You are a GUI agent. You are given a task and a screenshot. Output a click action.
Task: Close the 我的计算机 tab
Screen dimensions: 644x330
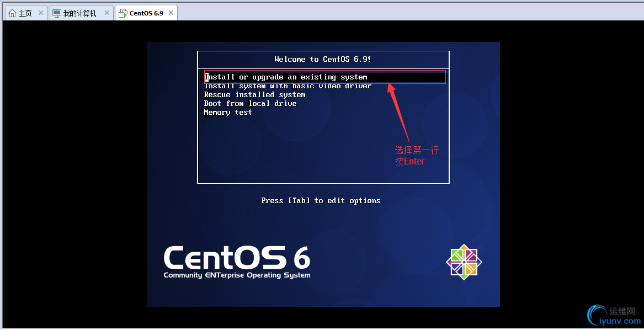[107, 13]
